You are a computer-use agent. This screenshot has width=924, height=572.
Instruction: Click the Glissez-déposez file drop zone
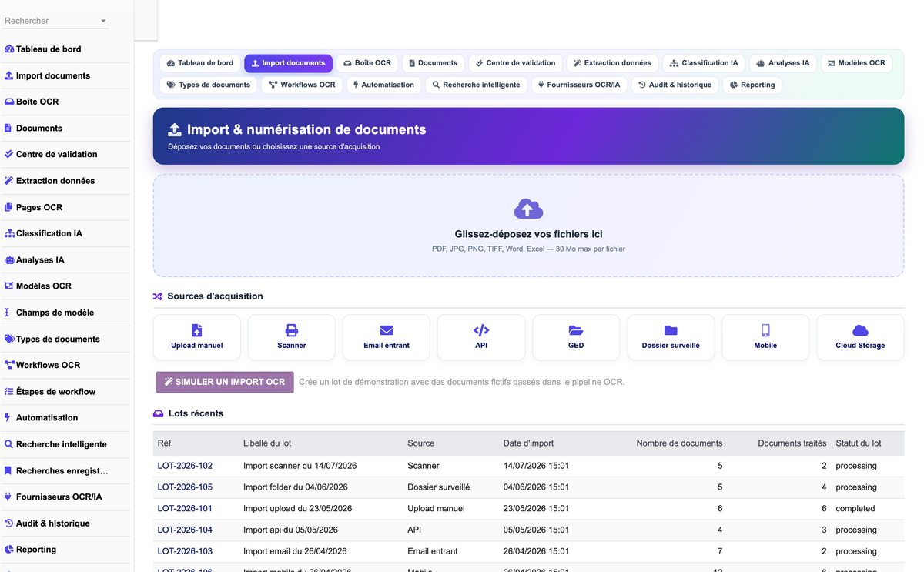pos(528,226)
